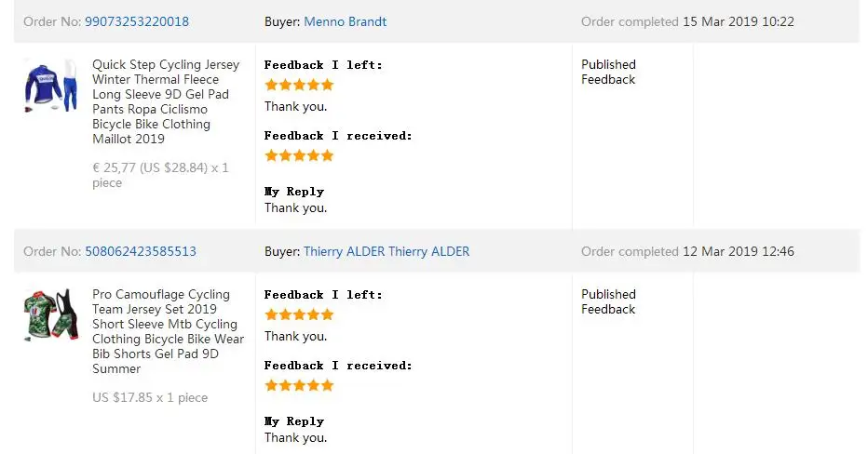Click Published Feedback status for second order

point(608,301)
